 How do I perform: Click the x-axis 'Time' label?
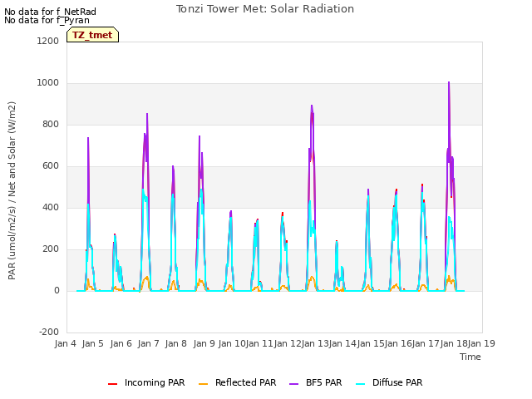(470, 357)
